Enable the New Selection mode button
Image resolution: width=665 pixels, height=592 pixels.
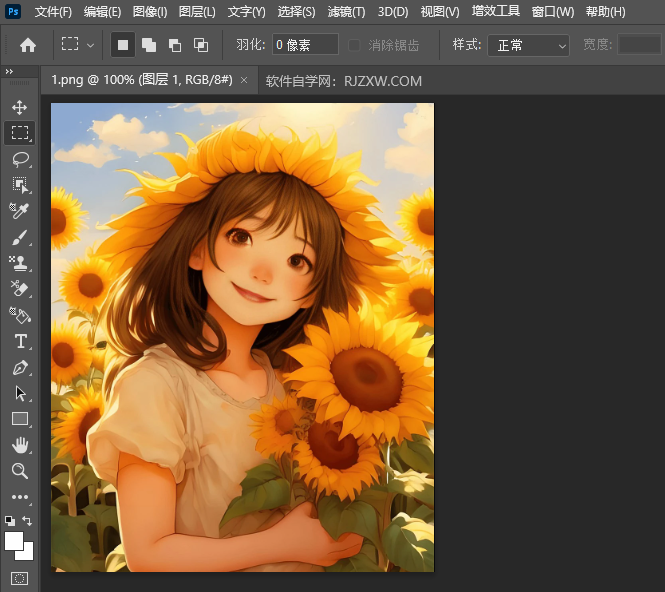tap(122, 45)
